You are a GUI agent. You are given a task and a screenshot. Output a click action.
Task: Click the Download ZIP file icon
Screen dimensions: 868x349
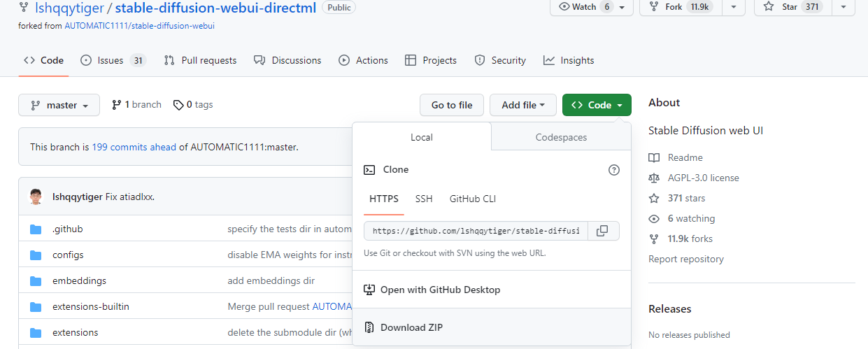pos(369,327)
